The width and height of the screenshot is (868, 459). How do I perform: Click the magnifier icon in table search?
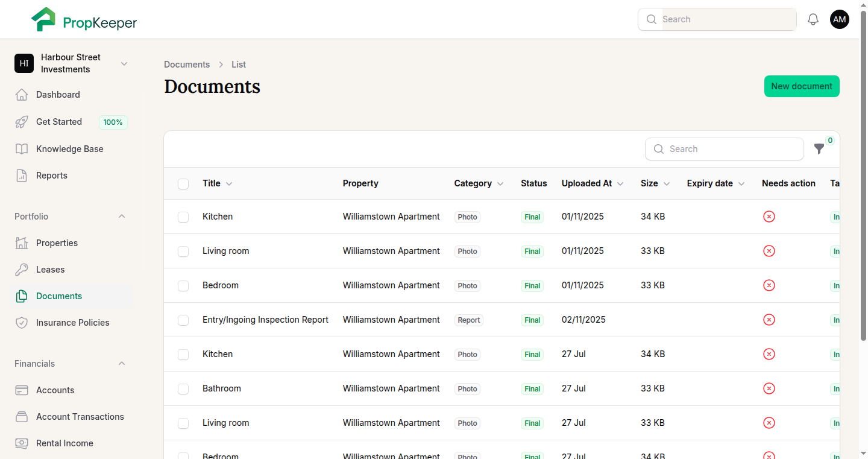(x=659, y=149)
